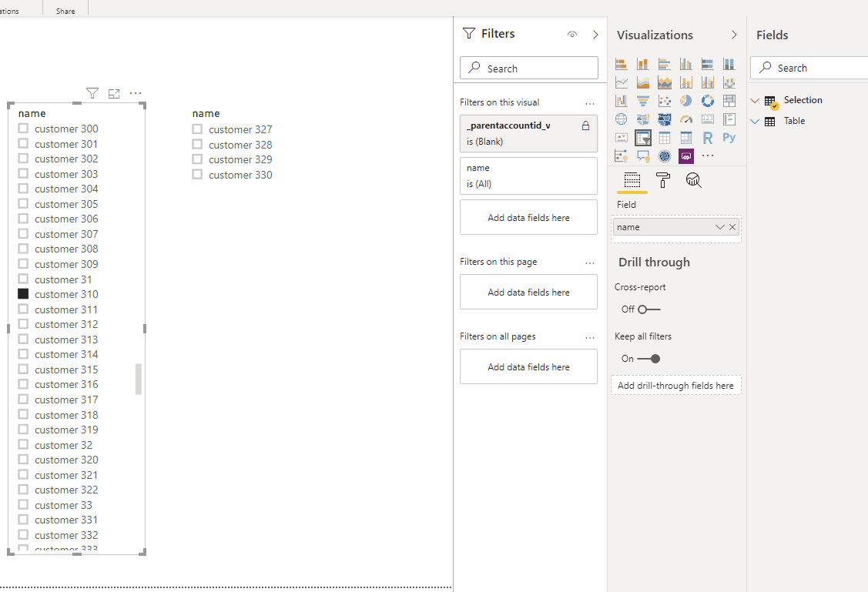Select the map globe visual
Viewport: 868px width, 592px height.
coord(621,119)
